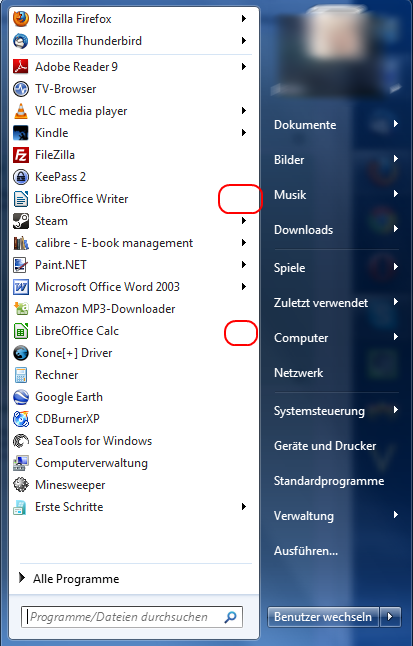
Task: Expand Steam jump list arrow
Action: pyautogui.click(x=244, y=221)
